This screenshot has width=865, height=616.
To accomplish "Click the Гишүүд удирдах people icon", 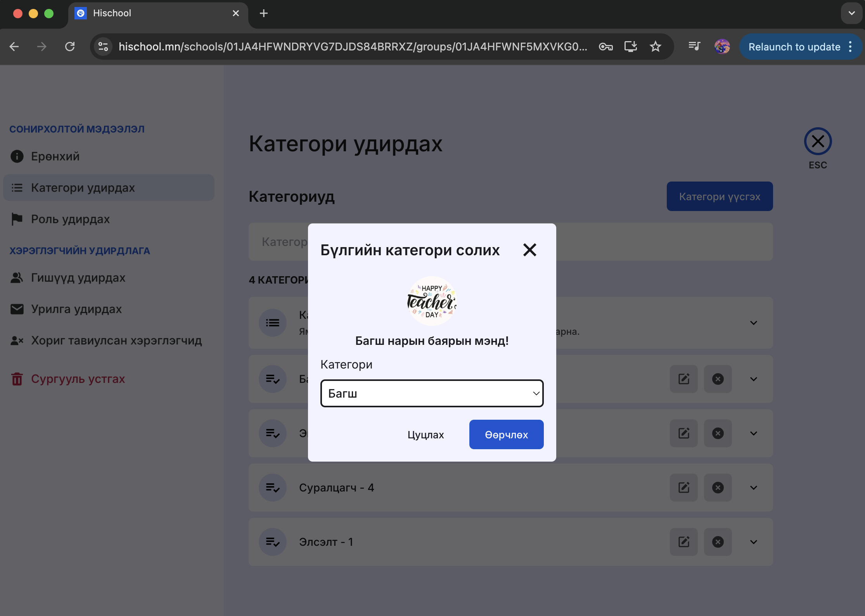I will (17, 278).
